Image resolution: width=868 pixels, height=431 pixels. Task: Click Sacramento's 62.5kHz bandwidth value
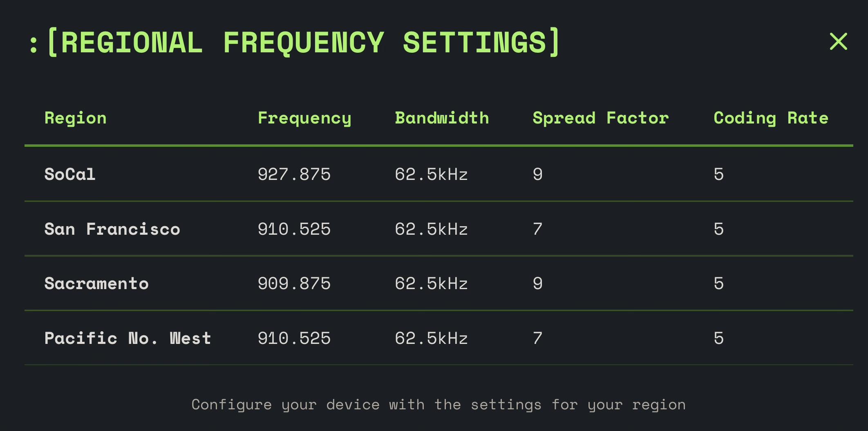431,284
